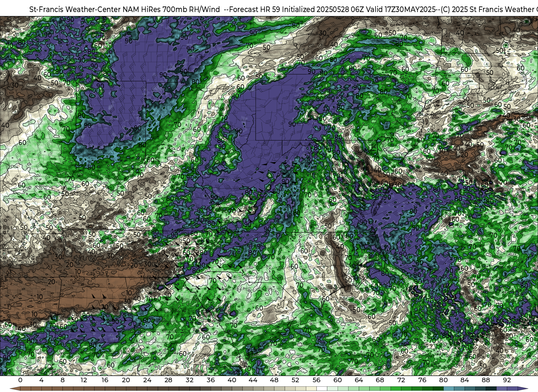The height and width of the screenshot is (392, 538).
Task: Click the colorbar tick label '8'
Action: coord(62,380)
